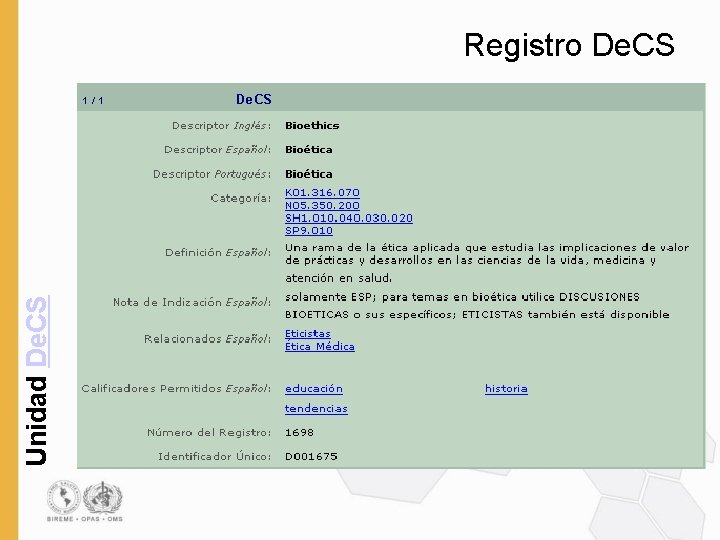Click the Calificadores Permitidos Español label

click(176, 388)
